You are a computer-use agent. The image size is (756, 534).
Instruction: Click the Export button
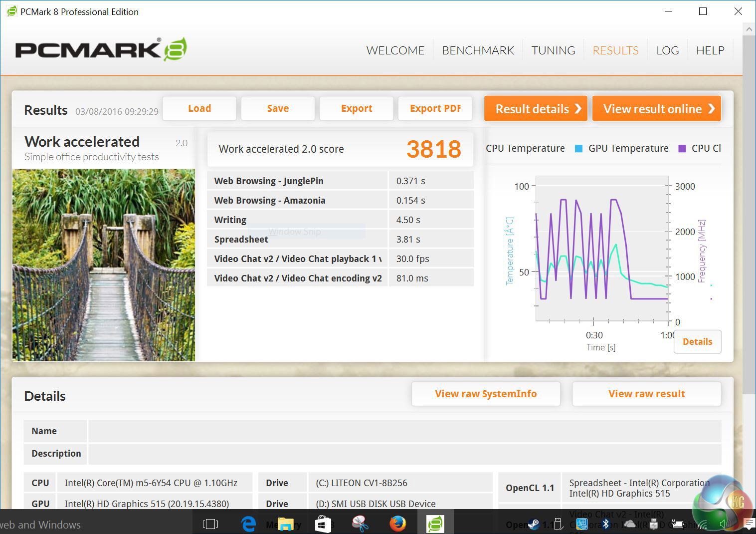tap(357, 108)
